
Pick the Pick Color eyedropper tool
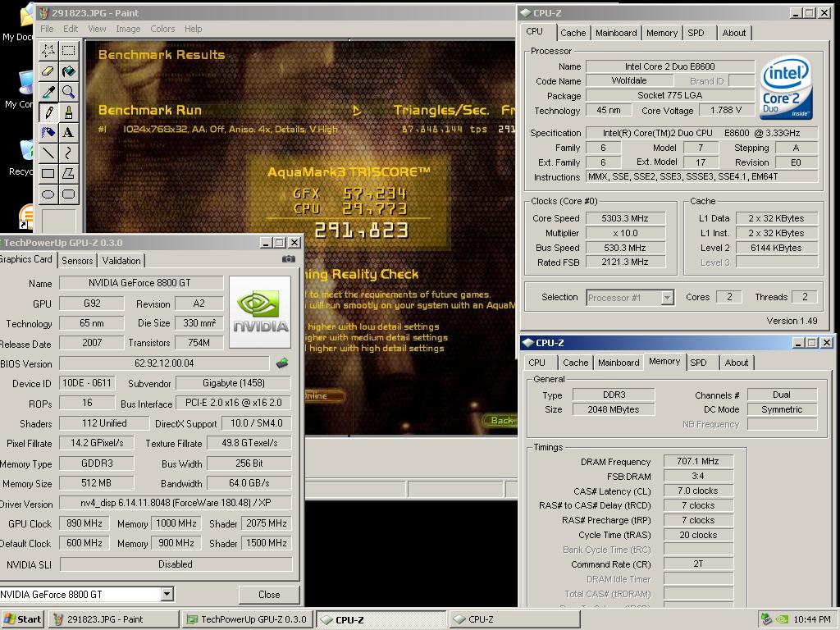pos(48,92)
